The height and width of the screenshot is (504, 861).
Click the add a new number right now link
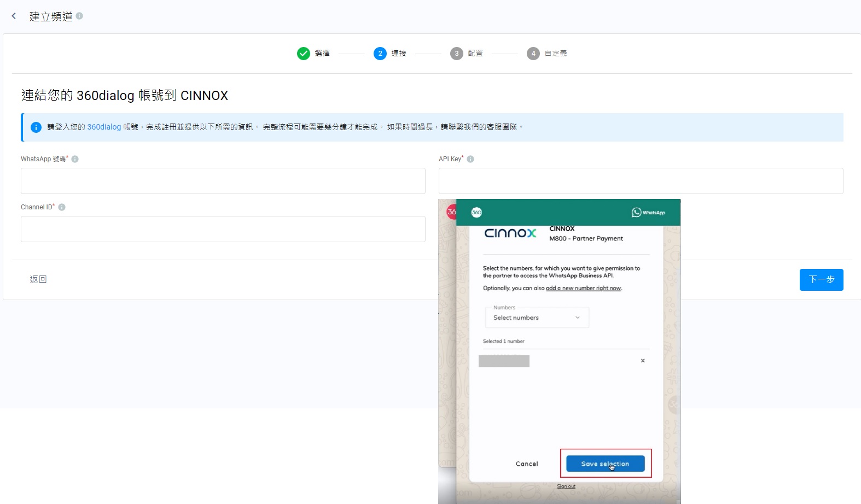[584, 288]
